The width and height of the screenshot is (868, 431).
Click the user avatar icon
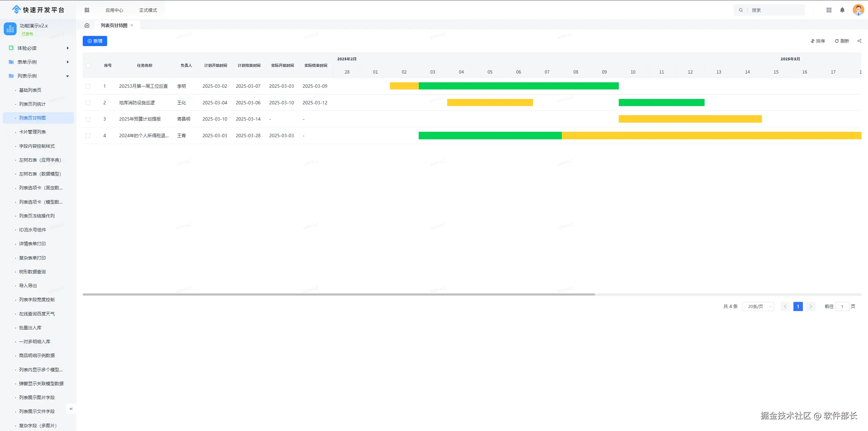[858, 10]
